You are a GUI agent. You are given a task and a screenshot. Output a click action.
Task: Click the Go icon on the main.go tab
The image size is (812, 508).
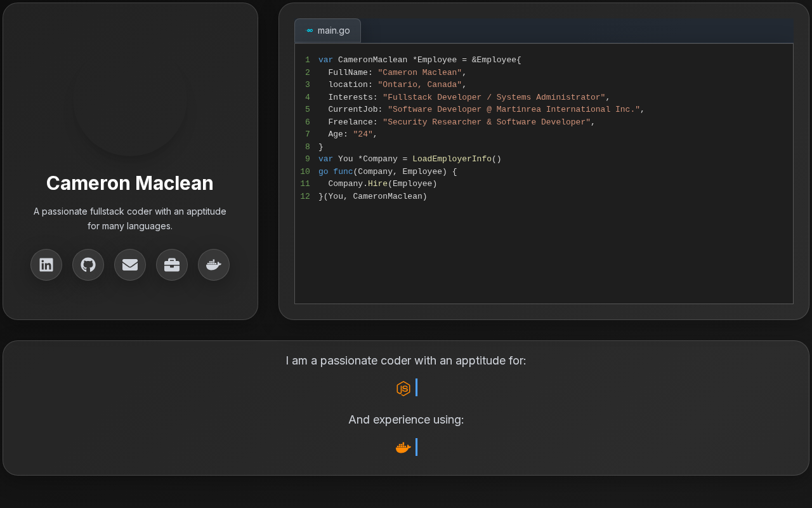(310, 30)
